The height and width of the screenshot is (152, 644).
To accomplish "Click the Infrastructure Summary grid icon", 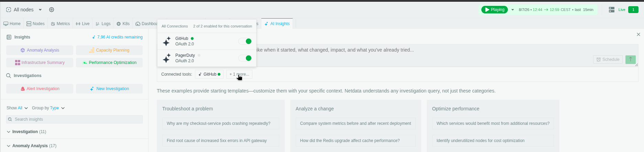I will pyautogui.click(x=18, y=63).
